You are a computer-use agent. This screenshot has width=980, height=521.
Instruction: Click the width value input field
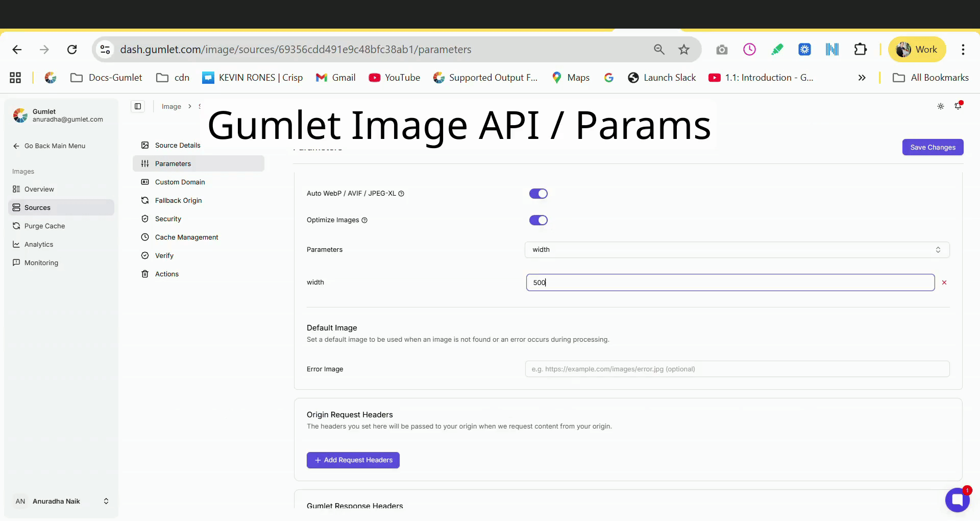coord(730,282)
